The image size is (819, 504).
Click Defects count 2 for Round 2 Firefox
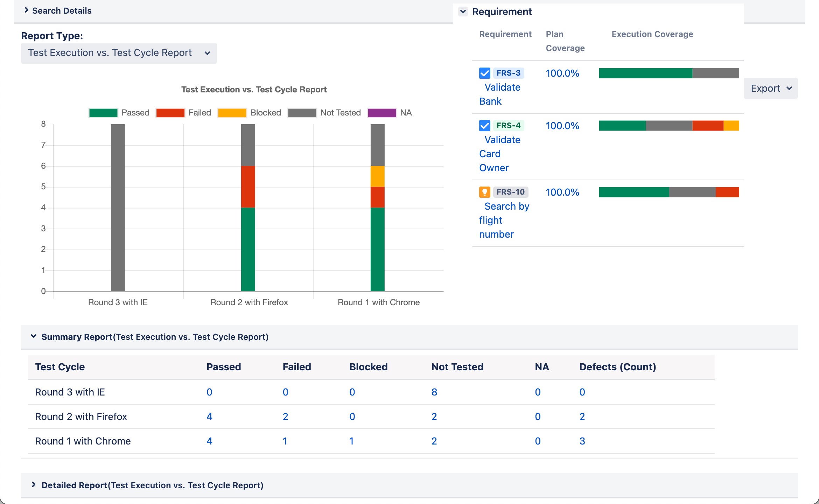tap(582, 416)
